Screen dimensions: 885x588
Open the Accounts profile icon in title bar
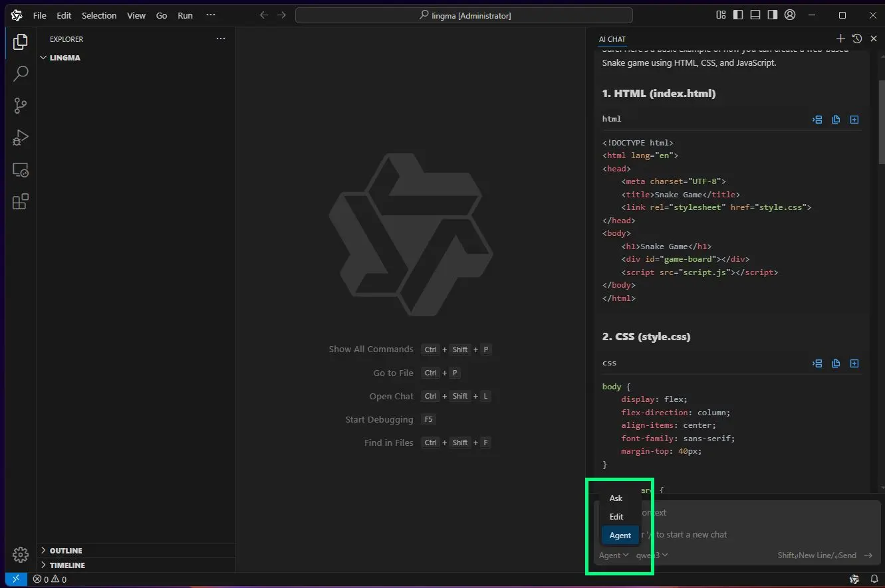[x=789, y=15]
